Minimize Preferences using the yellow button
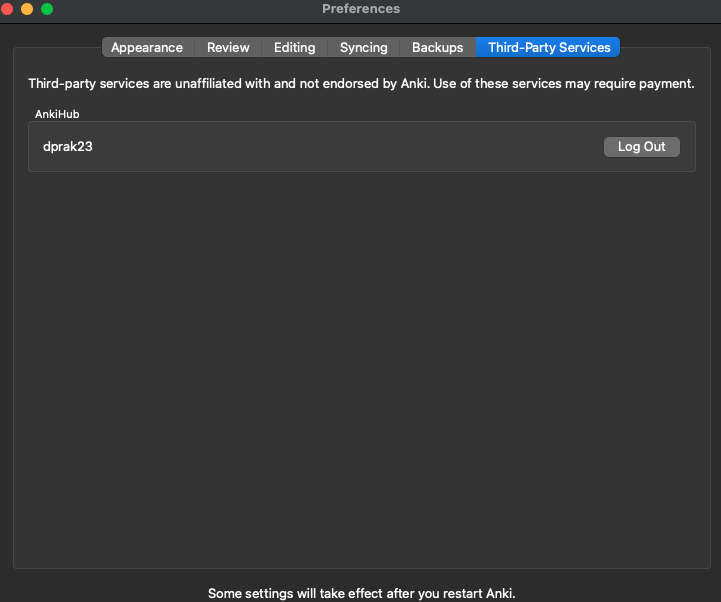This screenshot has height=602, width=721. click(x=27, y=9)
